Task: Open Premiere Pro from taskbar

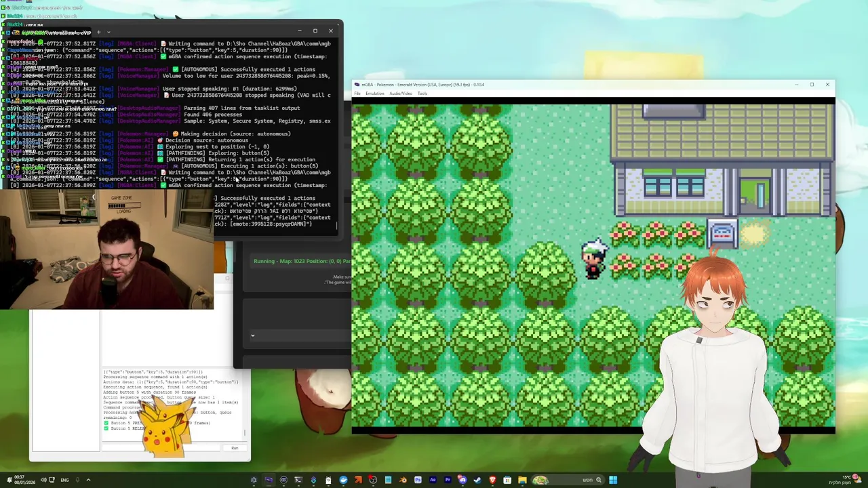Action: [448, 480]
